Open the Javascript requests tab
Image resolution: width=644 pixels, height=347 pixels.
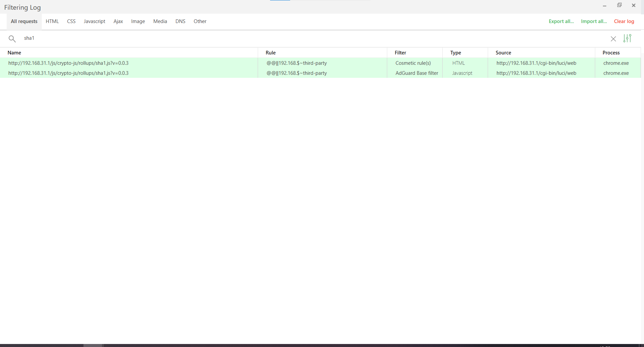point(94,21)
